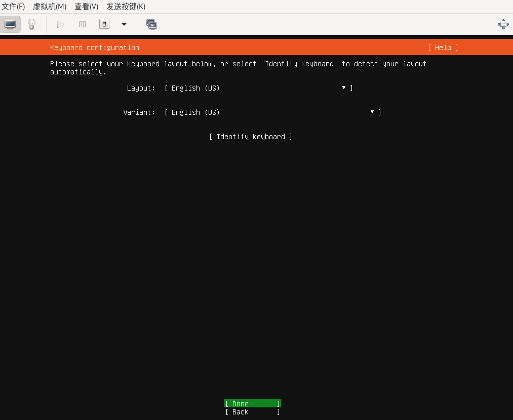Select the Identify keyboard button
513x420 pixels.
[x=250, y=137]
